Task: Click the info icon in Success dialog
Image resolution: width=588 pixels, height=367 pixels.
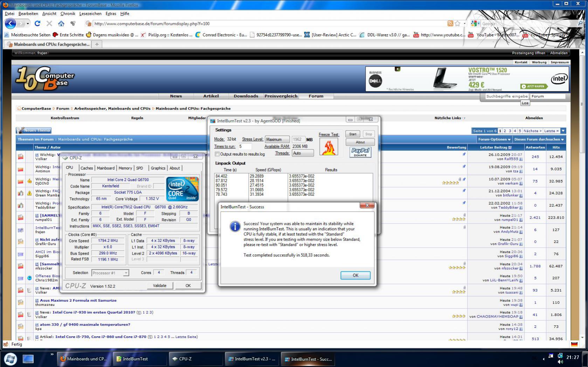Action: 235,226
